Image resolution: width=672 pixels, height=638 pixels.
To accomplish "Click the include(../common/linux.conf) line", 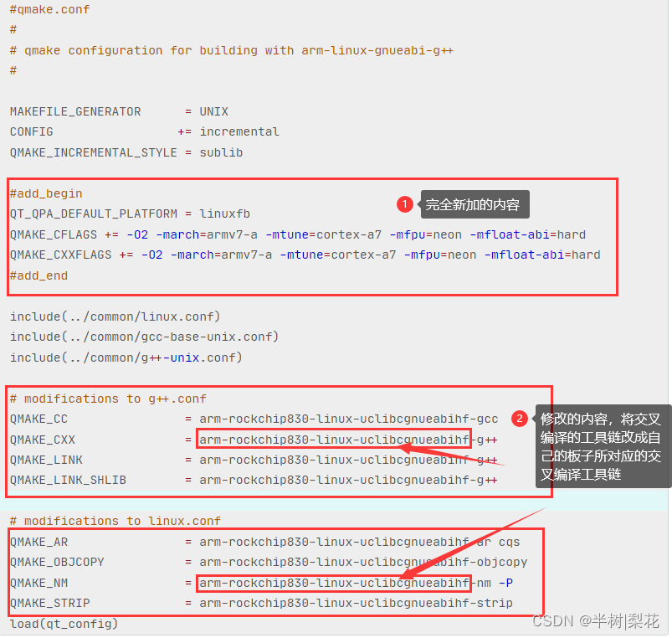I will (x=115, y=316).
